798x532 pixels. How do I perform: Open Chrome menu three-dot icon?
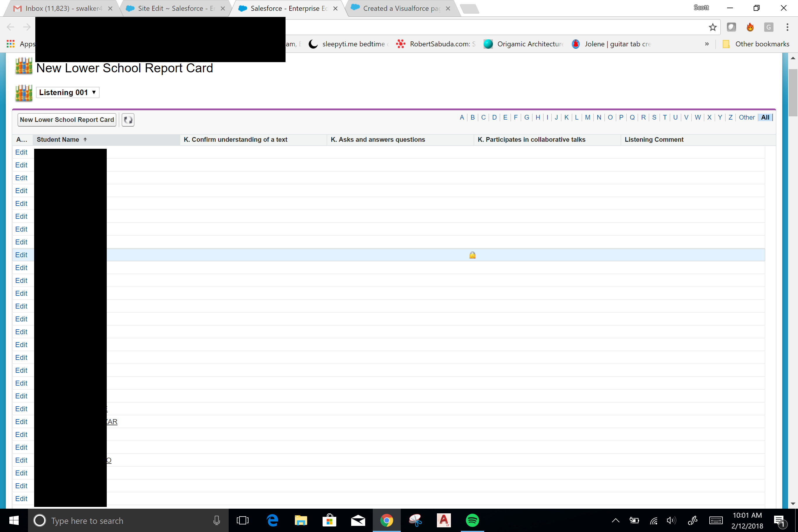tap(787, 27)
